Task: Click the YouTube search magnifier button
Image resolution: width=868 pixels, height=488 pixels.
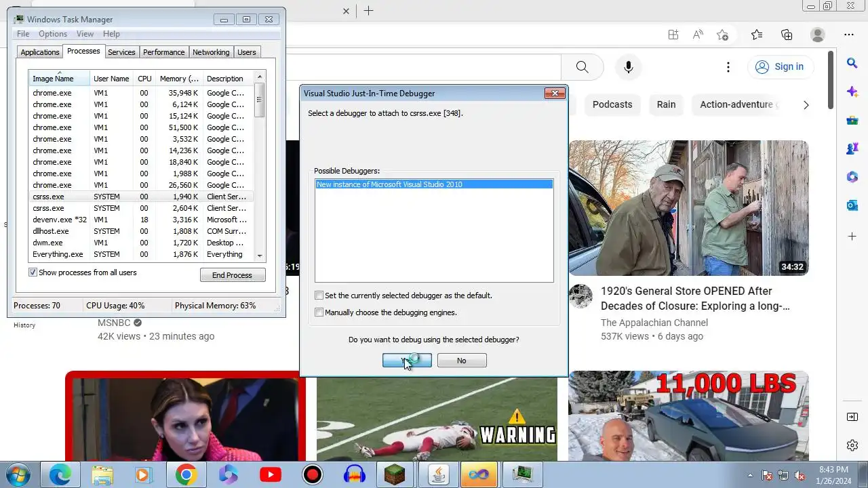Action: click(582, 66)
